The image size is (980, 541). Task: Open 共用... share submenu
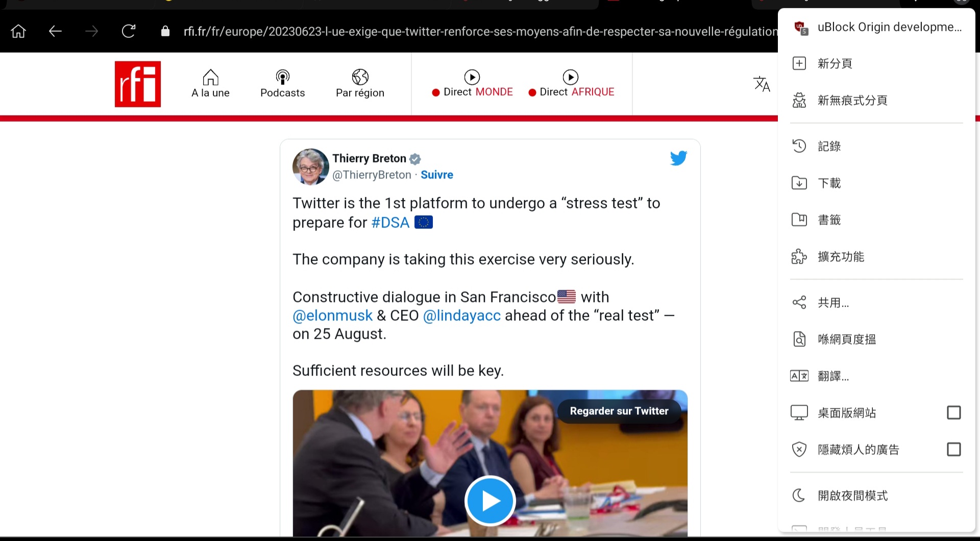tap(876, 302)
